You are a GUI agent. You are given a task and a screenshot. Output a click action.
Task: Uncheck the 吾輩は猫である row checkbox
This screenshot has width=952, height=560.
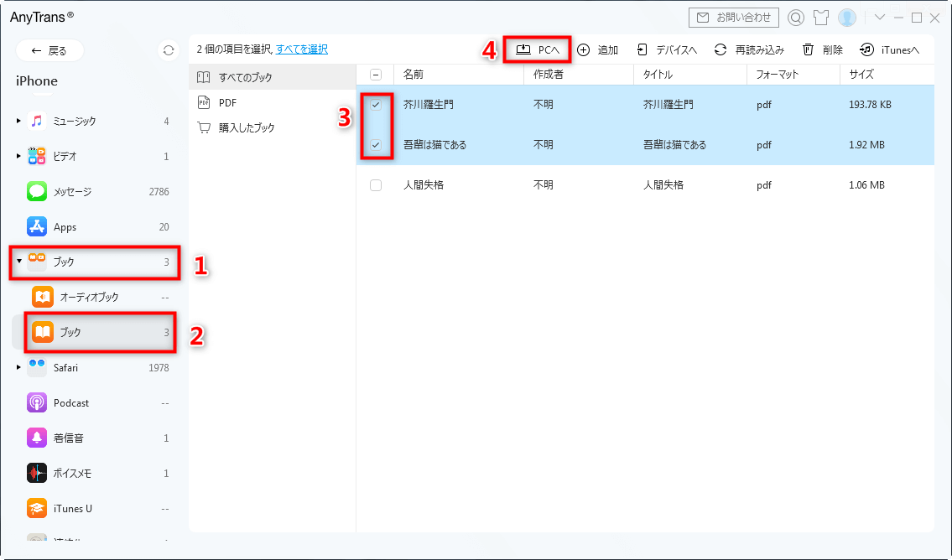pyautogui.click(x=376, y=145)
